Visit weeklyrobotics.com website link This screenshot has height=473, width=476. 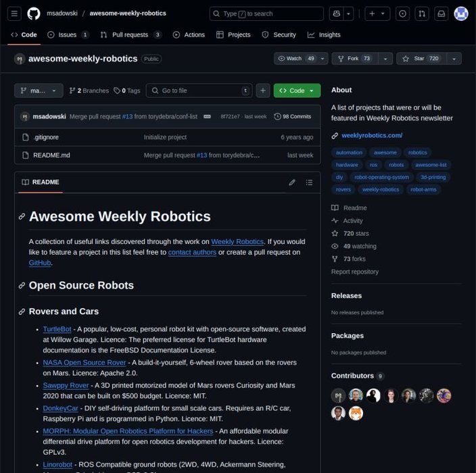pos(372,135)
